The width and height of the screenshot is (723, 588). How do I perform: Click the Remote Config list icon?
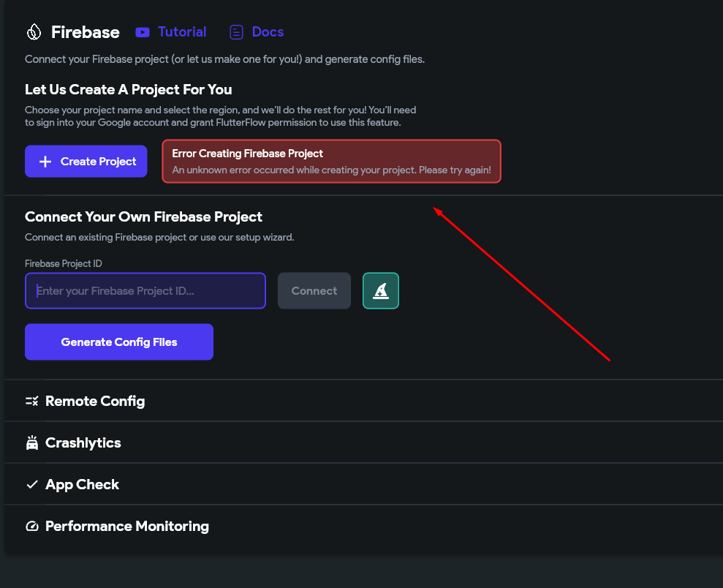(x=32, y=401)
